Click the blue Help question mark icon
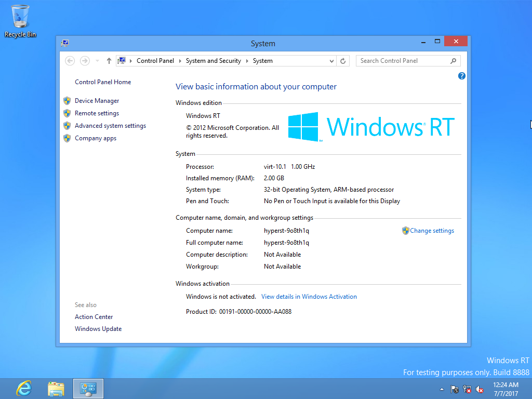The width and height of the screenshot is (532, 399). point(462,76)
